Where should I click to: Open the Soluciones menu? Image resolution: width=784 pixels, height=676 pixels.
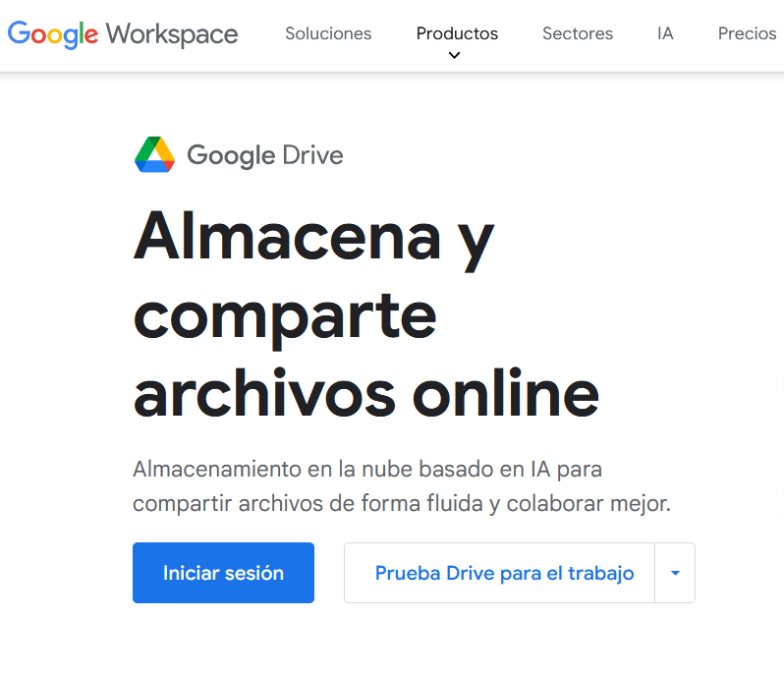(328, 33)
